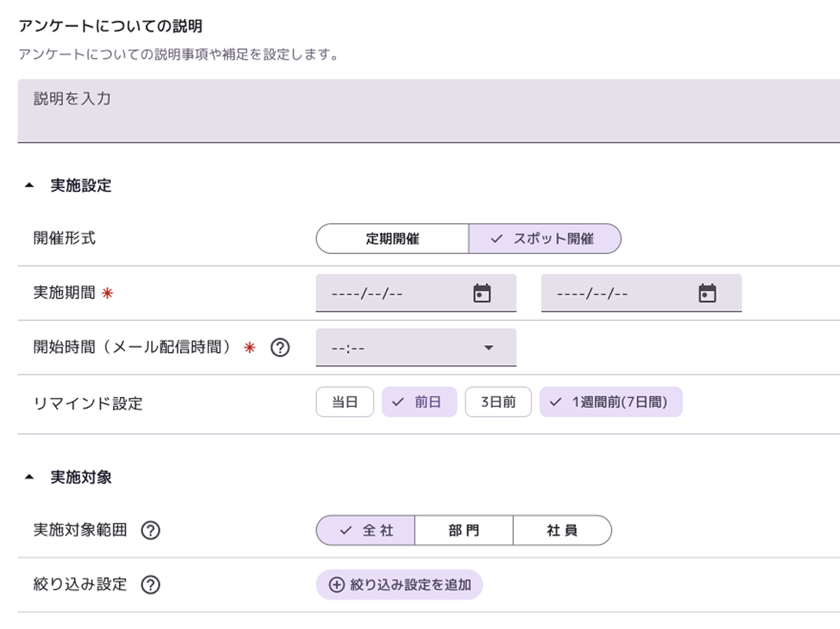840x629 pixels.
Task: Open end date calendar picker icon
Action: 707,293
